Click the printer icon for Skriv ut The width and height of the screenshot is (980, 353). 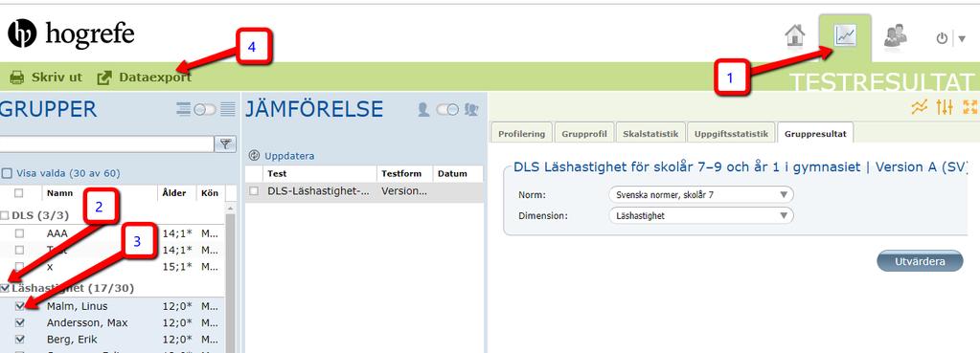[17, 77]
